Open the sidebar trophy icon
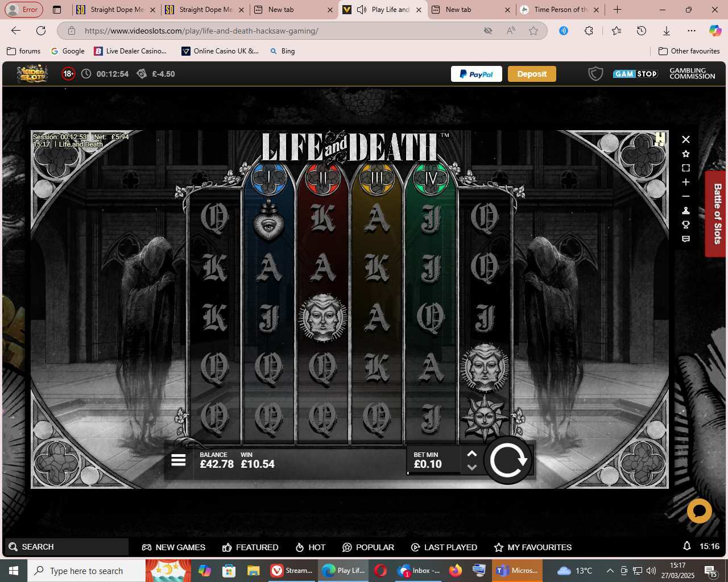This screenshot has width=728, height=582. pyautogui.click(x=686, y=225)
